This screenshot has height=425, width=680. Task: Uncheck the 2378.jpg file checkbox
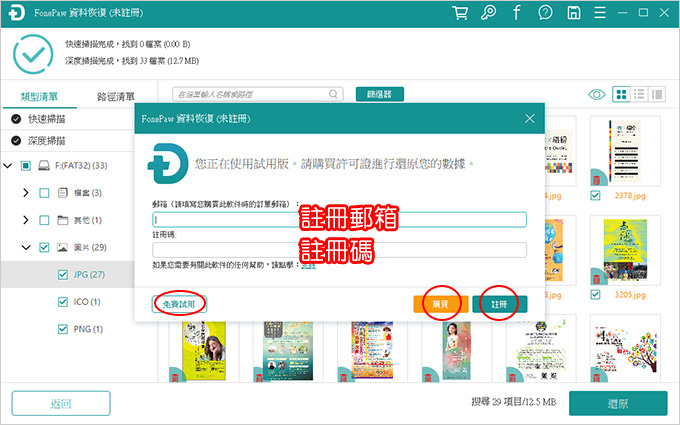(595, 196)
